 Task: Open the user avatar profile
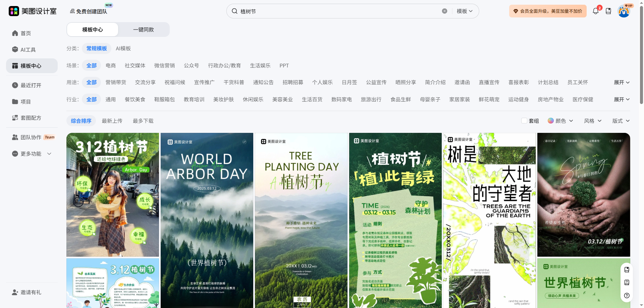coord(624,12)
